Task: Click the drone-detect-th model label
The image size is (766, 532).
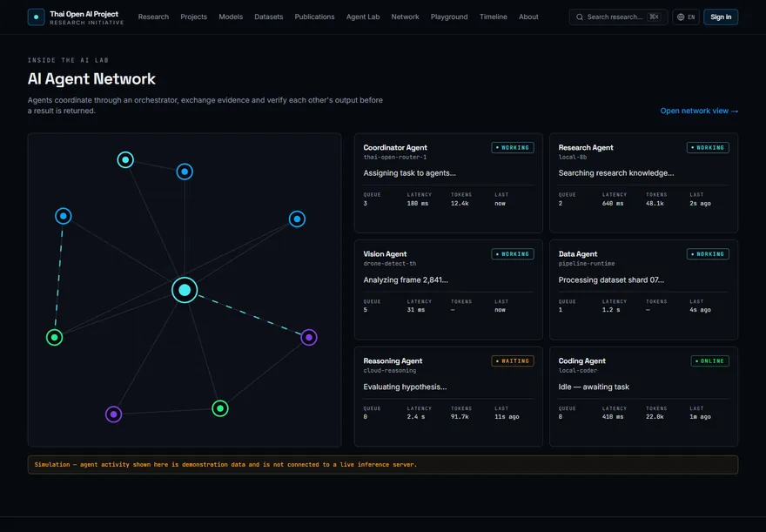Action: click(x=390, y=264)
